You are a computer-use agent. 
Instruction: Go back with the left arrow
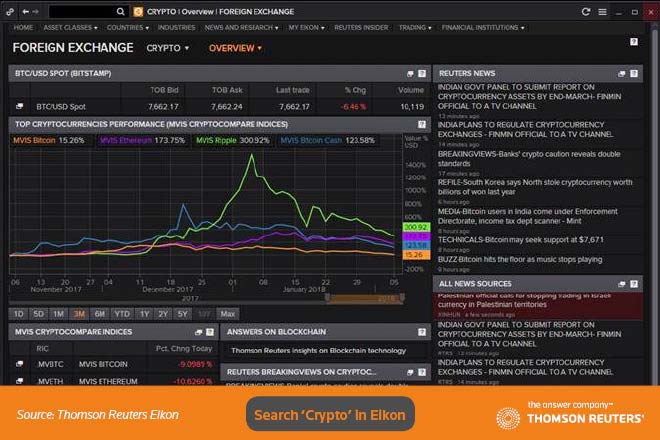(26, 12)
